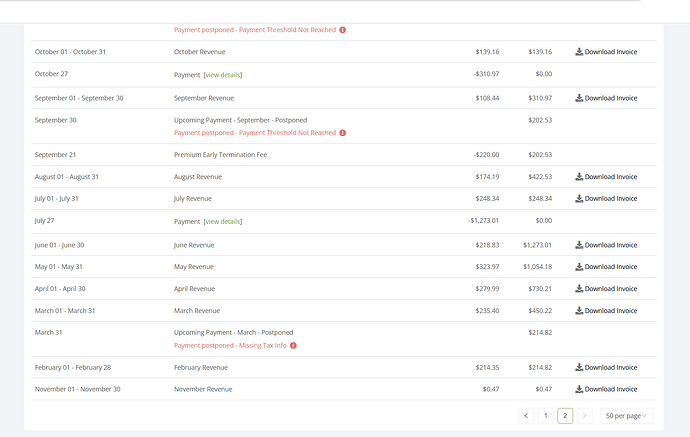Select page 2 in pagination
Screen dimensions: 690x437
[565, 415]
